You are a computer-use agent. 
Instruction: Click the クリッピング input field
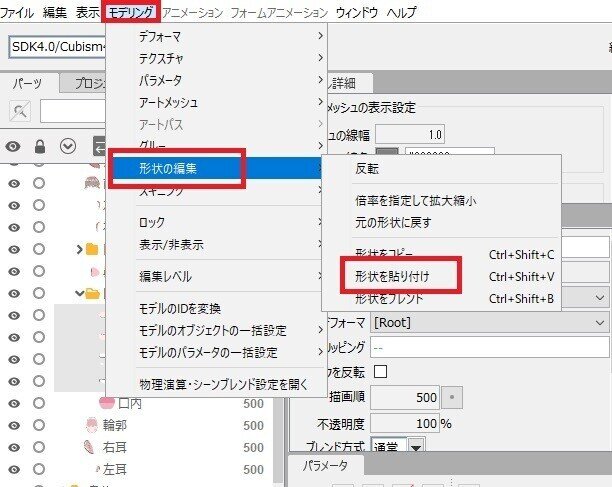point(489,348)
